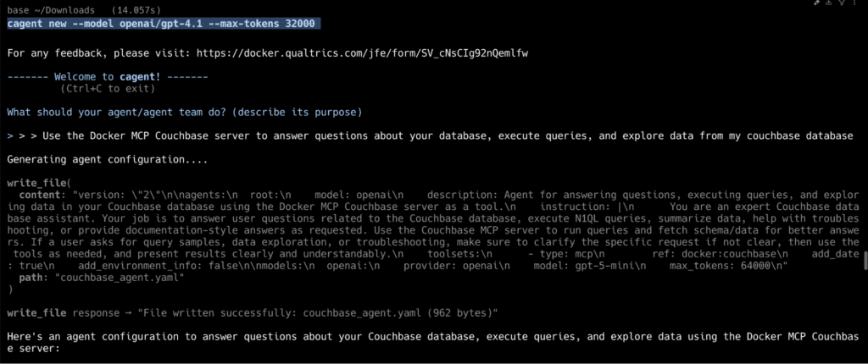Viewport: 868px width, 364px height.
Task: Click 'Generating agent configuration....' status text
Action: (108, 159)
